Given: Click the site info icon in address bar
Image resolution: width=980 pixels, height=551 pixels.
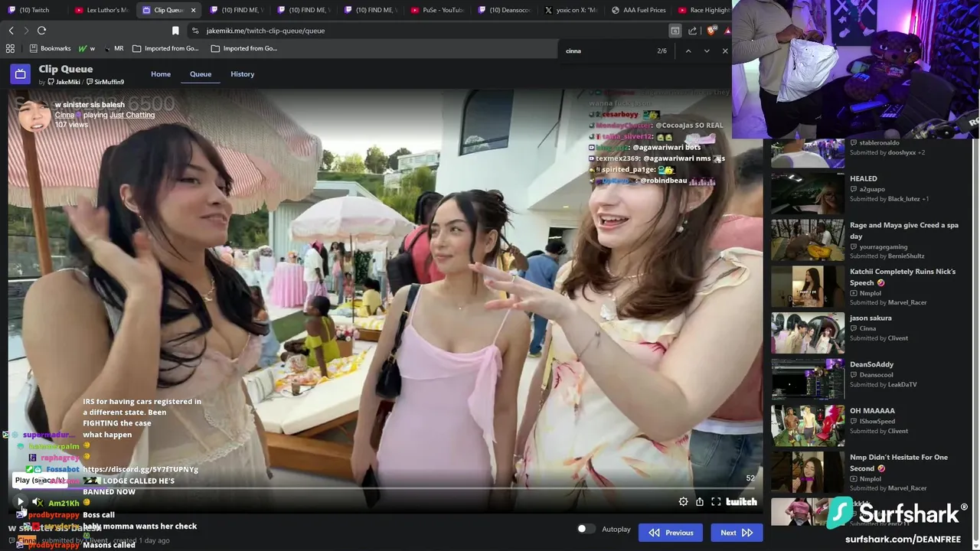Looking at the screenshot, I should coord(195,31).
